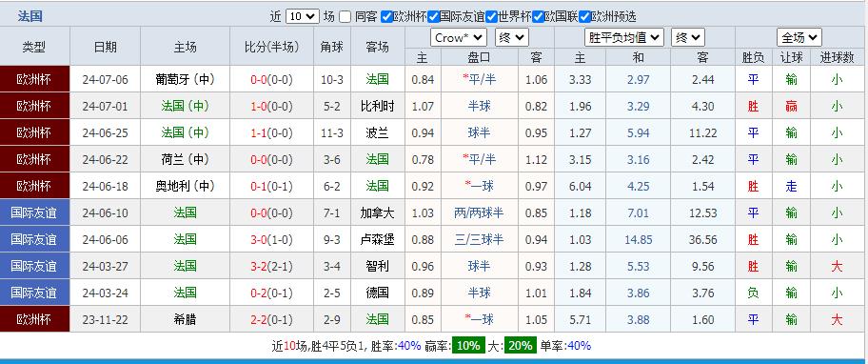
Task: Click the 类型 column header
Action: coord(34,47)
